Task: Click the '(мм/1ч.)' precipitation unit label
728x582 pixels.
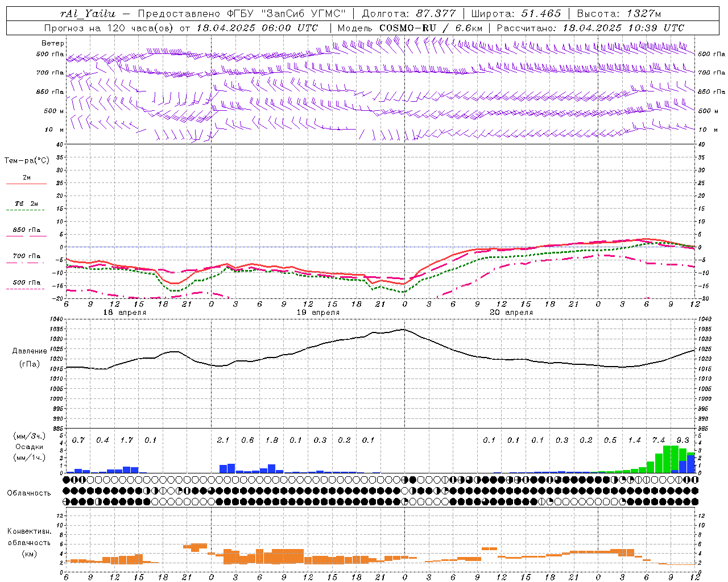Action: coord(29,458)
